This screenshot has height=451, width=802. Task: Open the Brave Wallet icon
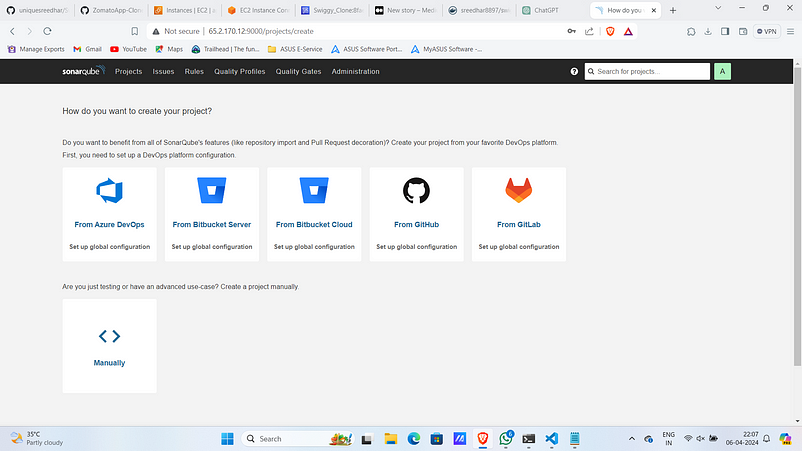(x=743, y=31)
